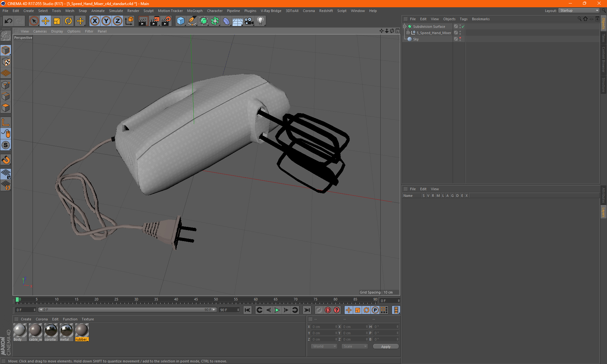The image size is (607, 364).
Task: Open the Layout Startup dropdown
Action: pyautogui.click(x=579, y=11)
